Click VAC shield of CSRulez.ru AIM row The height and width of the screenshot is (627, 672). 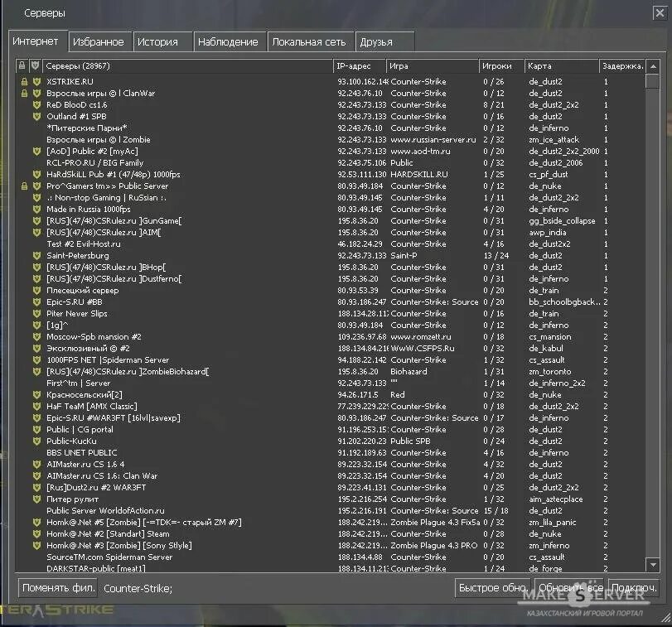coord(36,232)
